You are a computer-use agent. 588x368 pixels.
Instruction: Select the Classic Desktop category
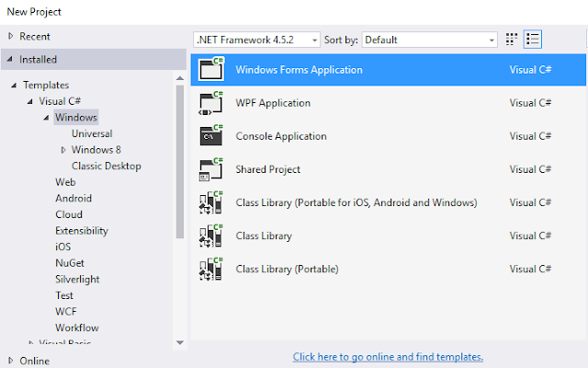point(107,166)
